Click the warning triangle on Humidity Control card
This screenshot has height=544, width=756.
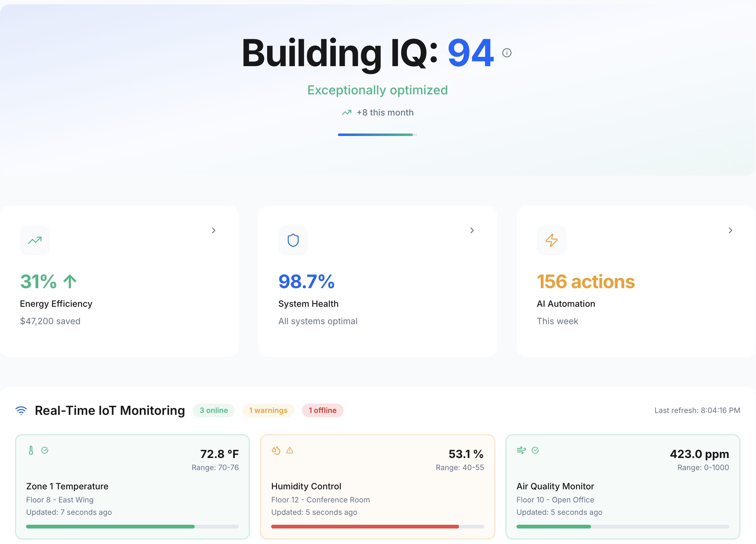click(290, 451)
